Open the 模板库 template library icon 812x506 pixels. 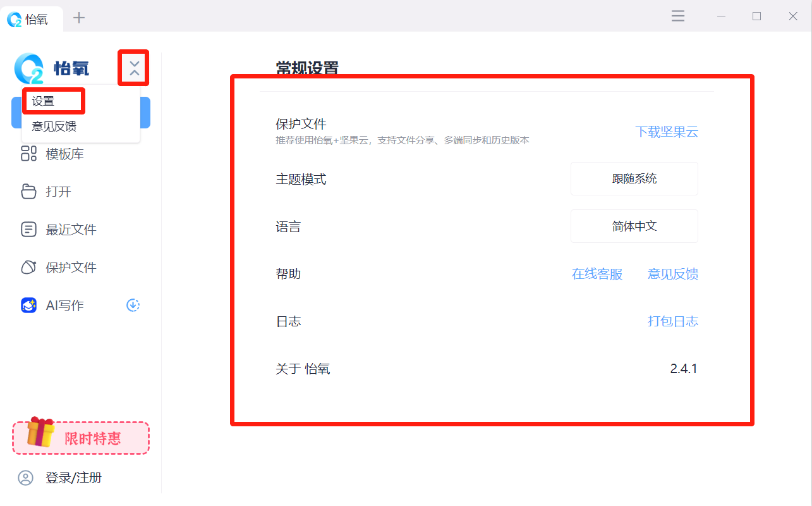coord(28,154)
